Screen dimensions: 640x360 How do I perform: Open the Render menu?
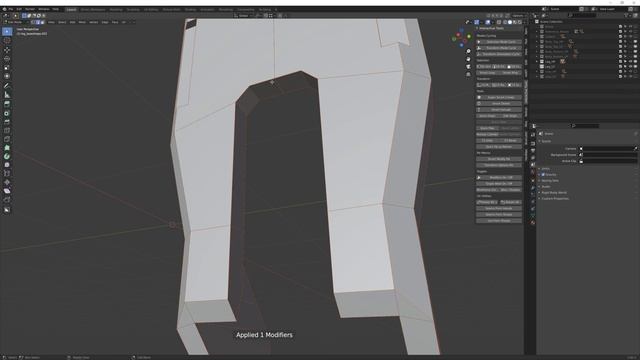pos(30,9)
